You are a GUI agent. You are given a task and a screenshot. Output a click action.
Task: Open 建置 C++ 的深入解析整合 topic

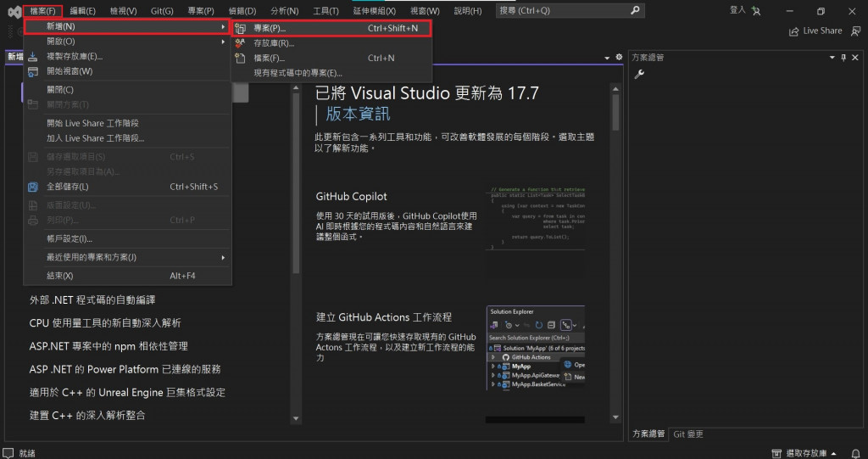click(87, 415)
